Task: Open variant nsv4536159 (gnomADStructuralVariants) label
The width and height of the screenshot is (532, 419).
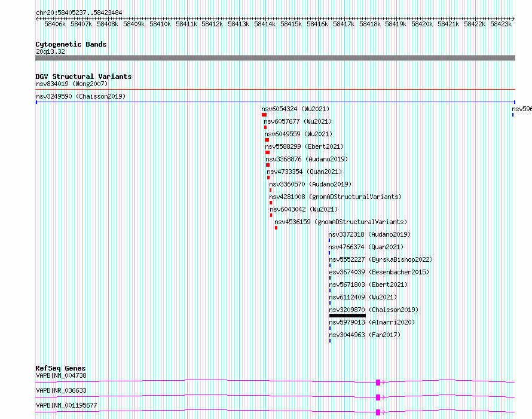Action: 341,222
